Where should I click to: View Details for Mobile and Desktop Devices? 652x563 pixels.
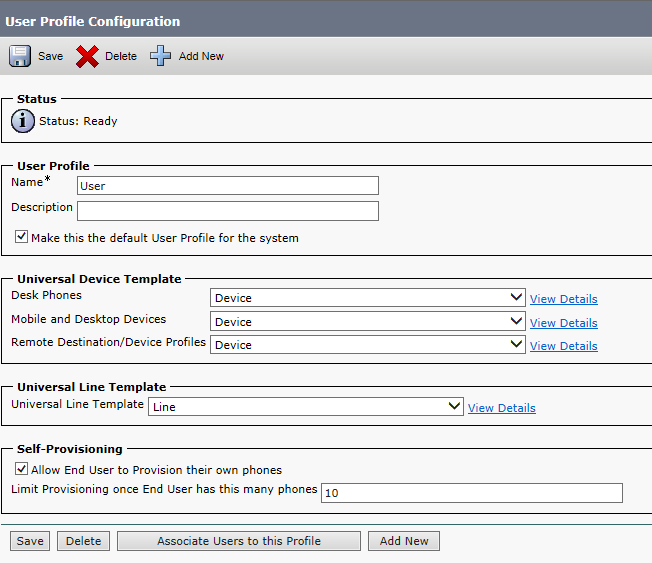click(x=563, y=323)
